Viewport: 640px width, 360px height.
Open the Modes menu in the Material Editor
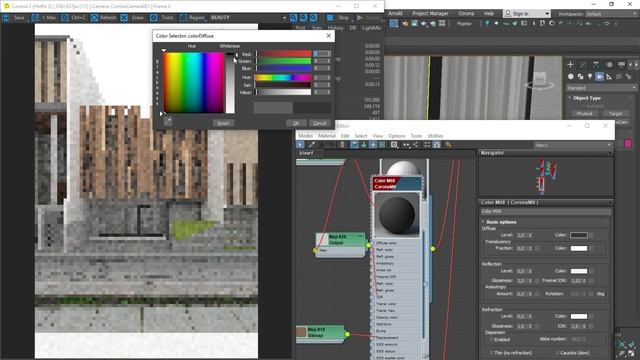tap(305, 136)
